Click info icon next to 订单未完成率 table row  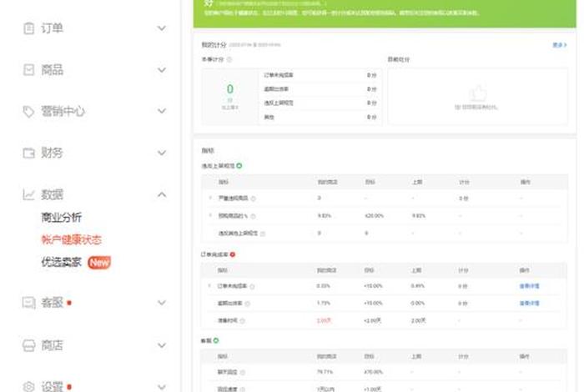click(252, 287)
